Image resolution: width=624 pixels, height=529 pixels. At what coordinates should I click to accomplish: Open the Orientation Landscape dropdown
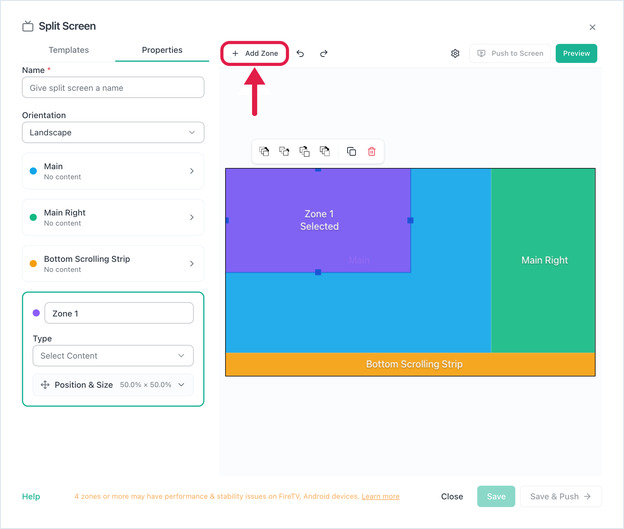[x=113, y=132]
